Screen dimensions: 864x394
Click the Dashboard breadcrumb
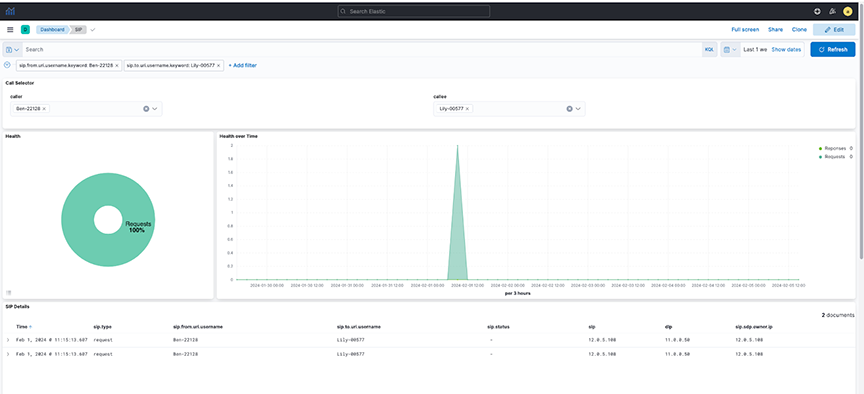[52, 30]
